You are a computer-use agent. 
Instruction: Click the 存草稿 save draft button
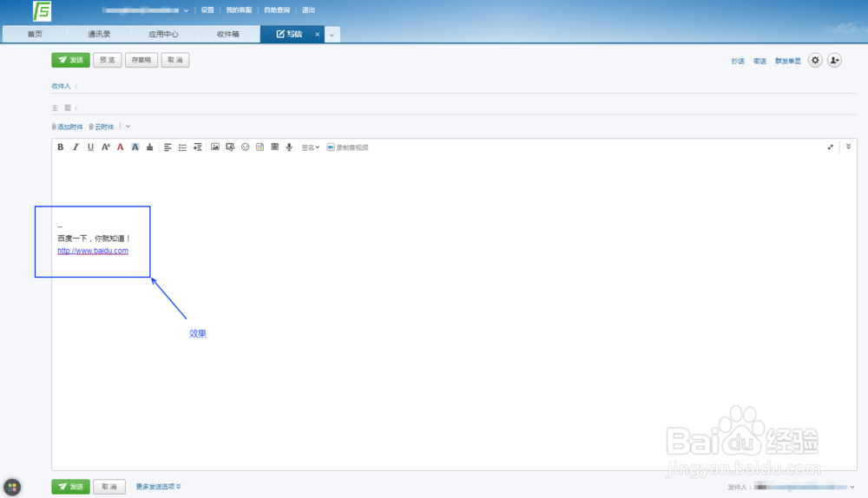[141, 60]
